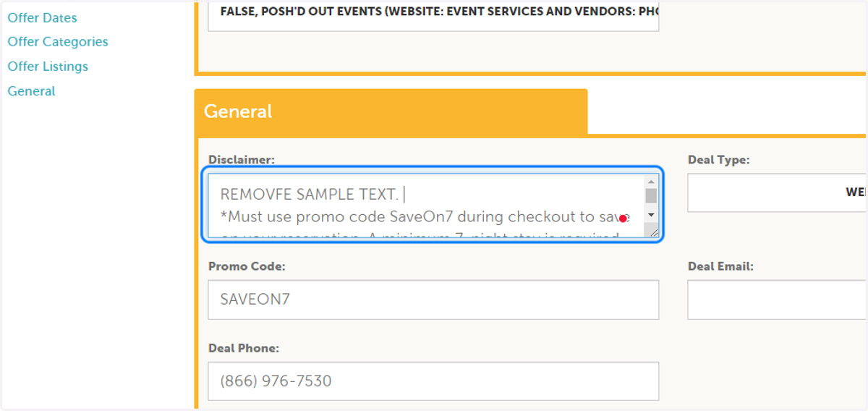Jump to Offer Listings link
The height and width of the screenshot is (411, 868).
point(48,67)
